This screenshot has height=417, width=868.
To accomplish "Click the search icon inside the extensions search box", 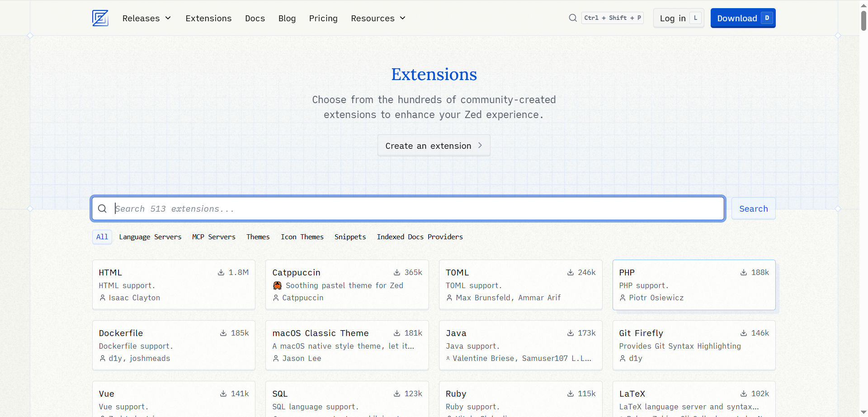I will coord(103,208).
